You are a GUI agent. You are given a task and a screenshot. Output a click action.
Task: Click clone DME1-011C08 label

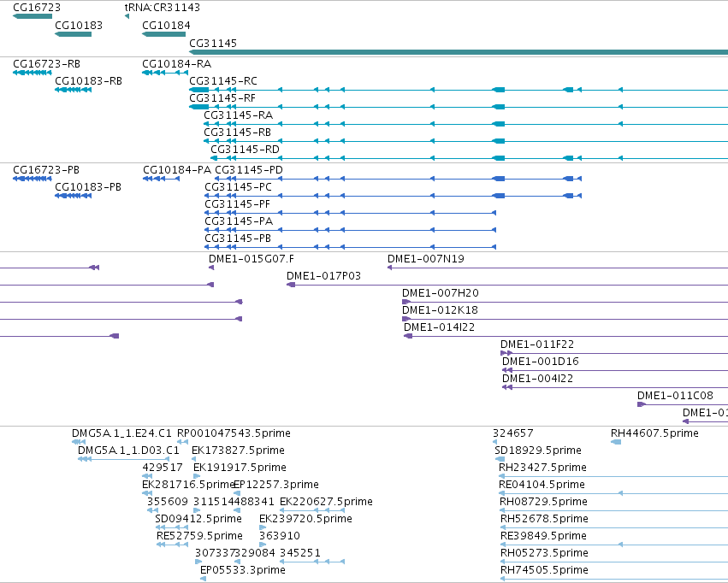click(x=675, y=396)
